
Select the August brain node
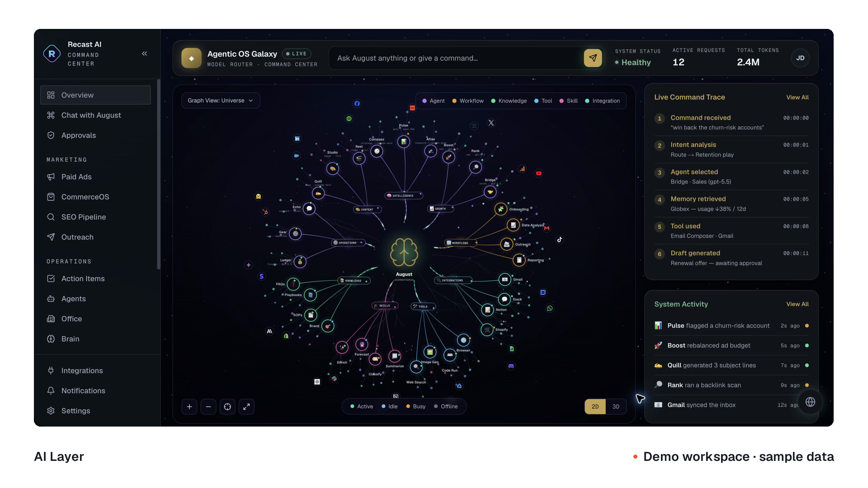tap(404, 252)
